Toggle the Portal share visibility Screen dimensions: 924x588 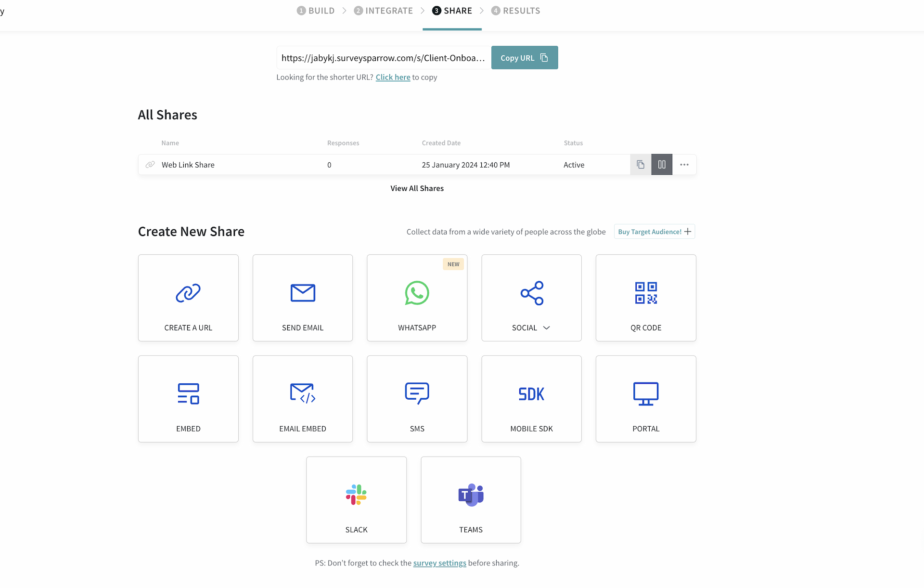click(x=646, y=398)
